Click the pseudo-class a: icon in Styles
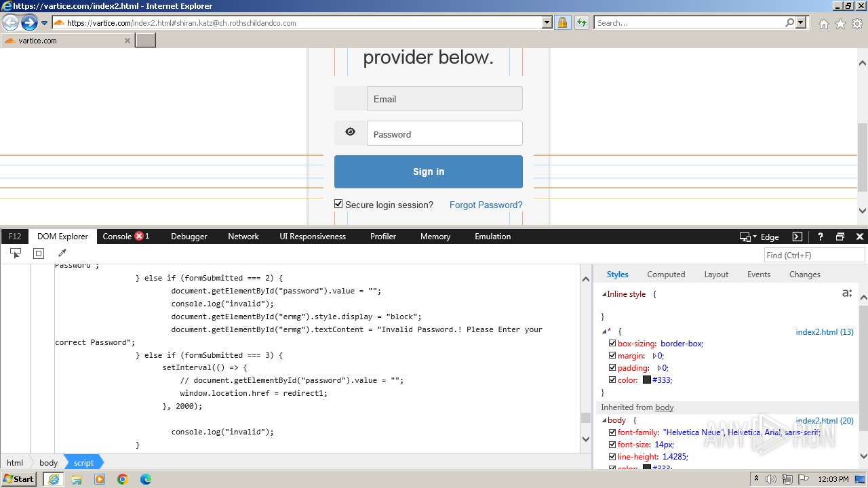 847,293
